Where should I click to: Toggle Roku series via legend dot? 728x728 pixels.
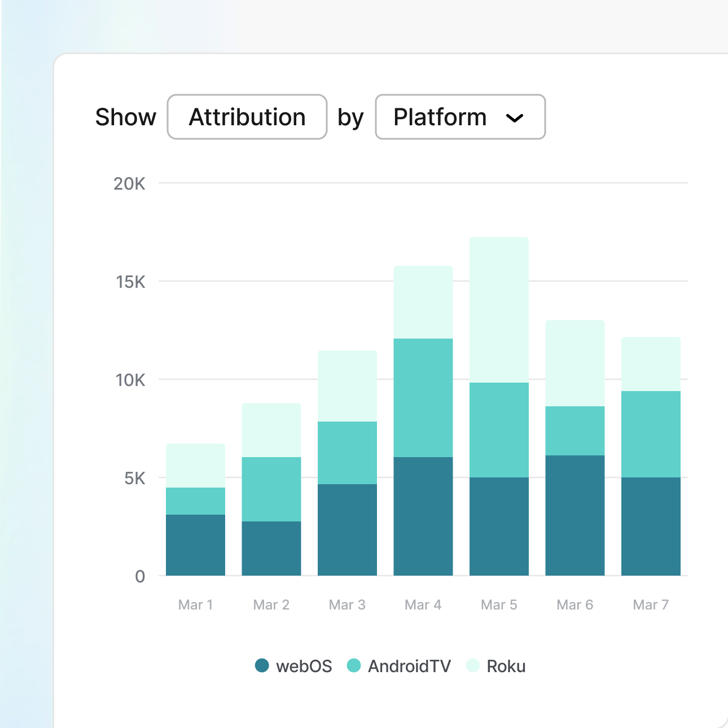tap(473, 666)
